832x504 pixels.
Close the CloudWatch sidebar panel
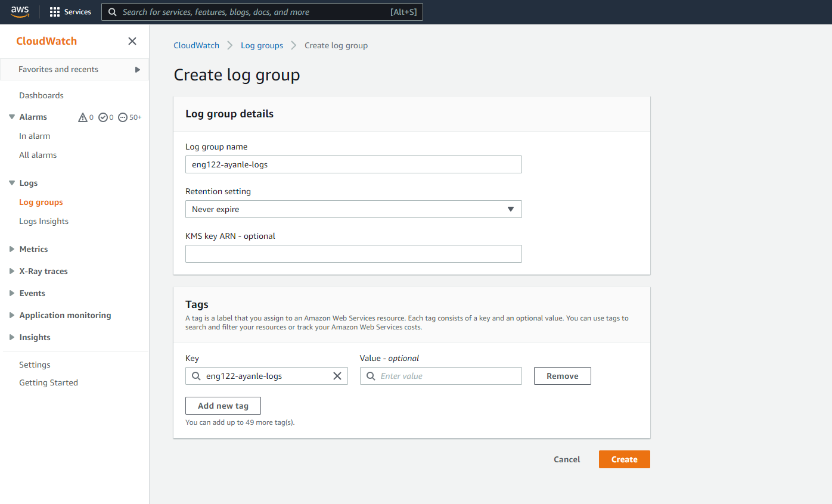[x=132, y=41]
